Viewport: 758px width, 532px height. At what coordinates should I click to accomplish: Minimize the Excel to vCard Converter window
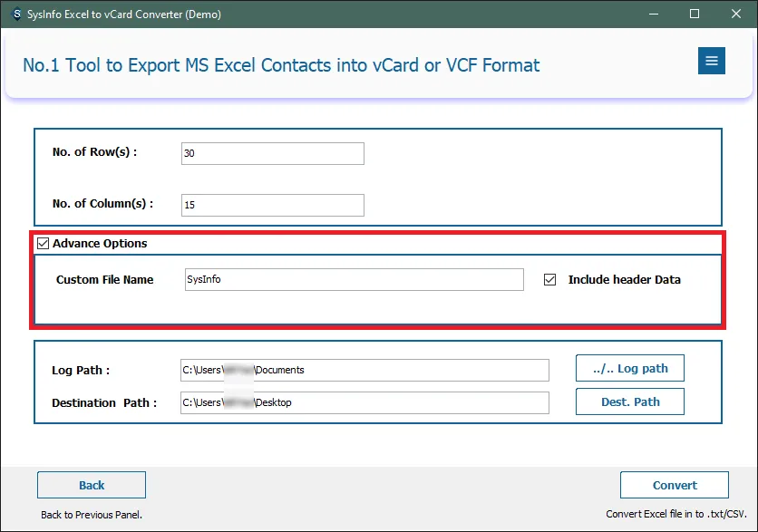[x=653, y=15]
